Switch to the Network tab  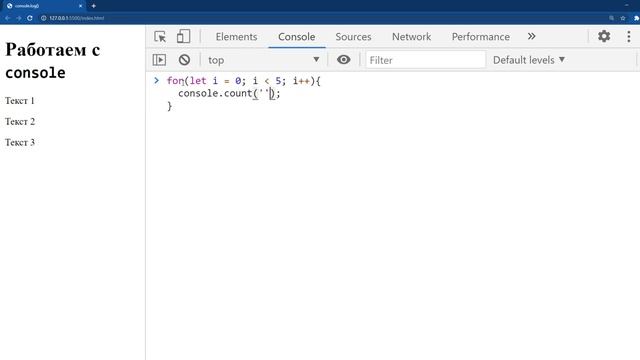411,37
